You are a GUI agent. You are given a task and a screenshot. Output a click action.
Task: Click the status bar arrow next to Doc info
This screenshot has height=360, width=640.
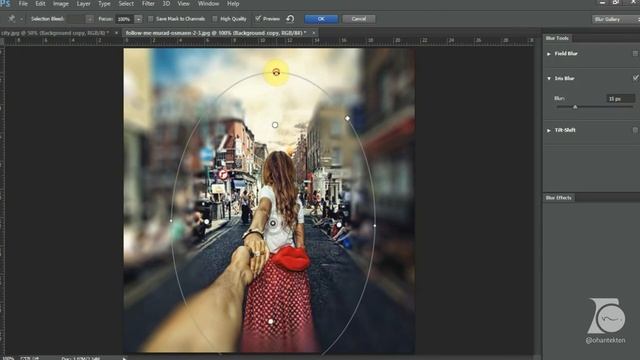[x=124, y=358]
